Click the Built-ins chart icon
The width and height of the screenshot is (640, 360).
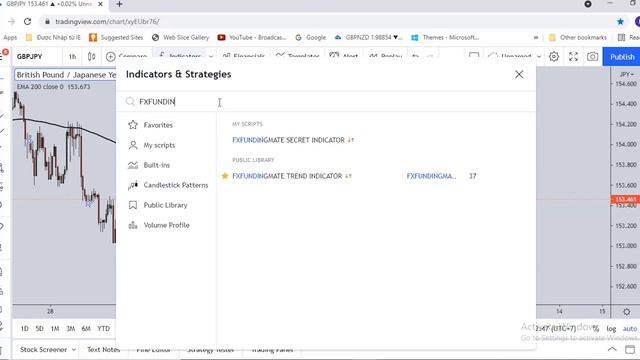pyautogui.click(x=133, y=165)
